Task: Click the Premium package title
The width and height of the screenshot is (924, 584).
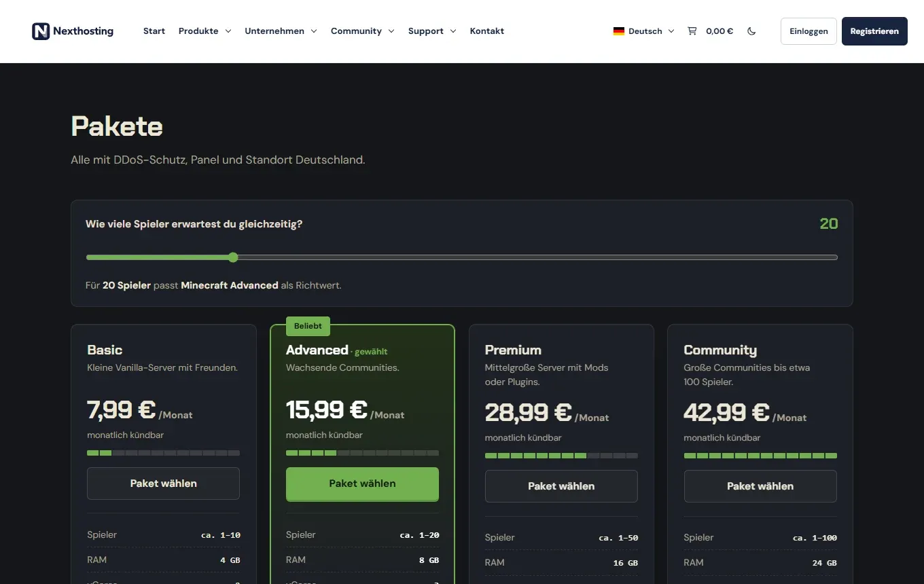Action: (513, 350)
